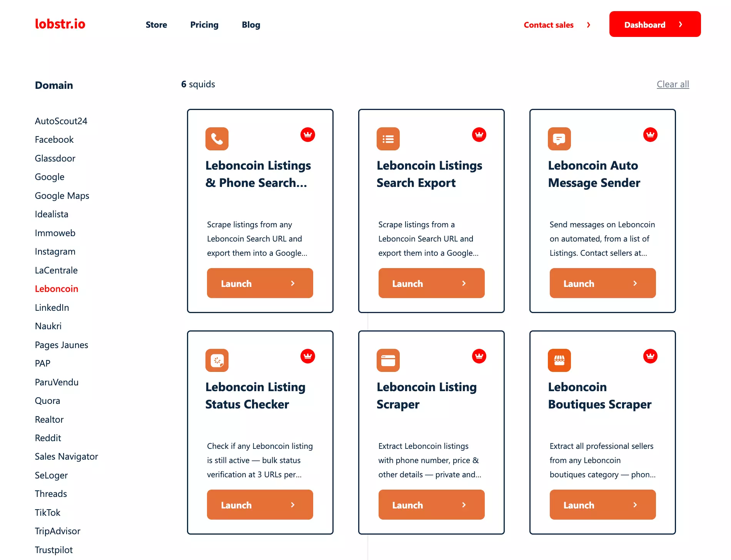
Task: Select the Google Maps domain filter
Action: click(x=62, y=196)
